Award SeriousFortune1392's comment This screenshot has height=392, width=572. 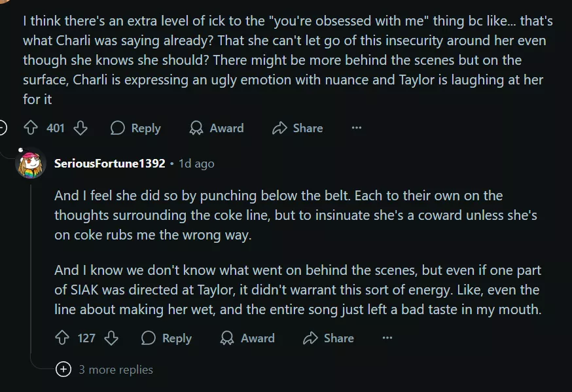click(247, 338)
